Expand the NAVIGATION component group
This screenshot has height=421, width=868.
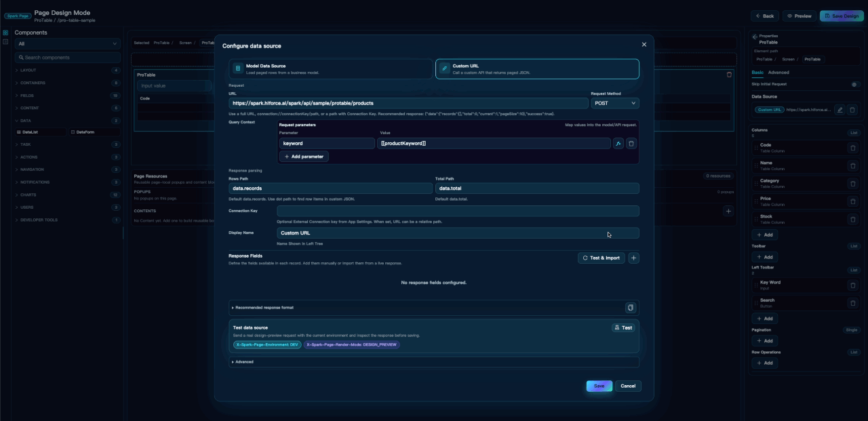click(68, 169)
